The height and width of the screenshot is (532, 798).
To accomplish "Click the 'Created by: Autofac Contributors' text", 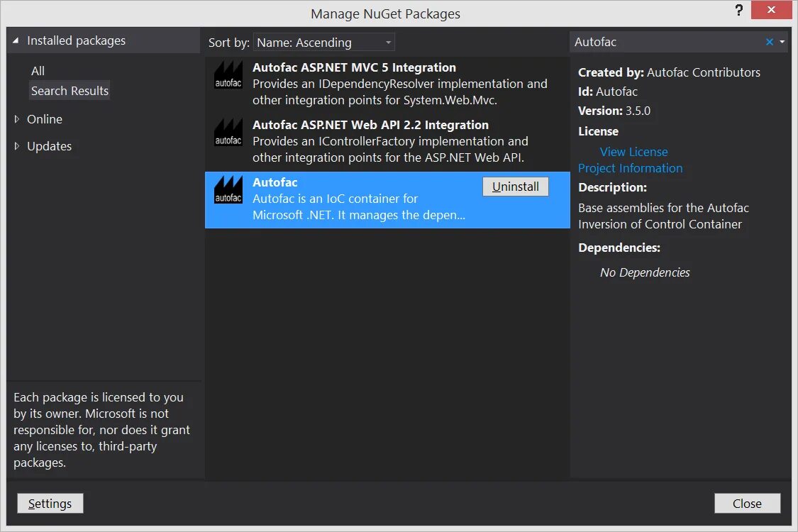I will tap(669, 72).
